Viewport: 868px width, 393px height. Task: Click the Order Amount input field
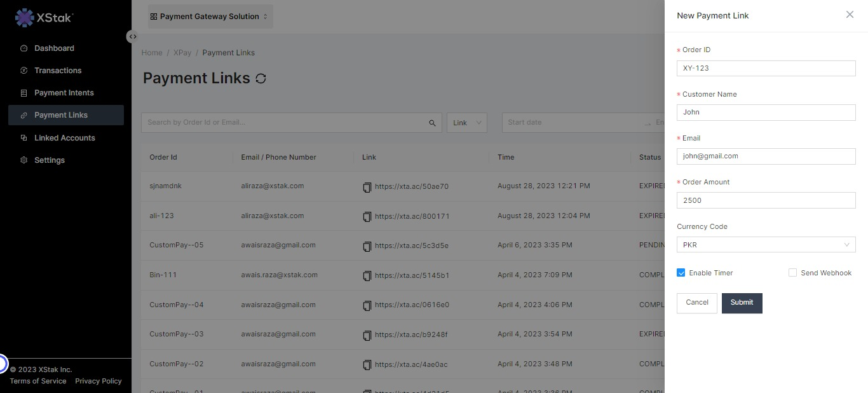click(x=766, y=200)
